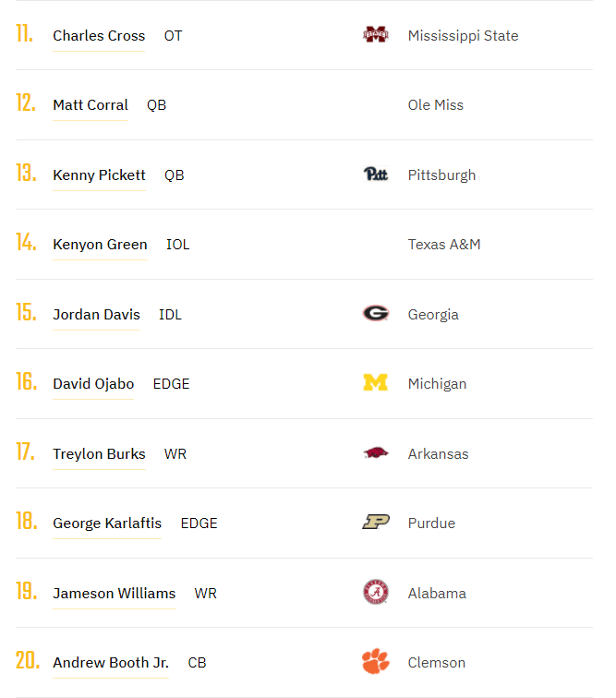Click the Ole Miss school name
Image resolution: width=616 pixels, height=698 pixels.
(436, 105)
